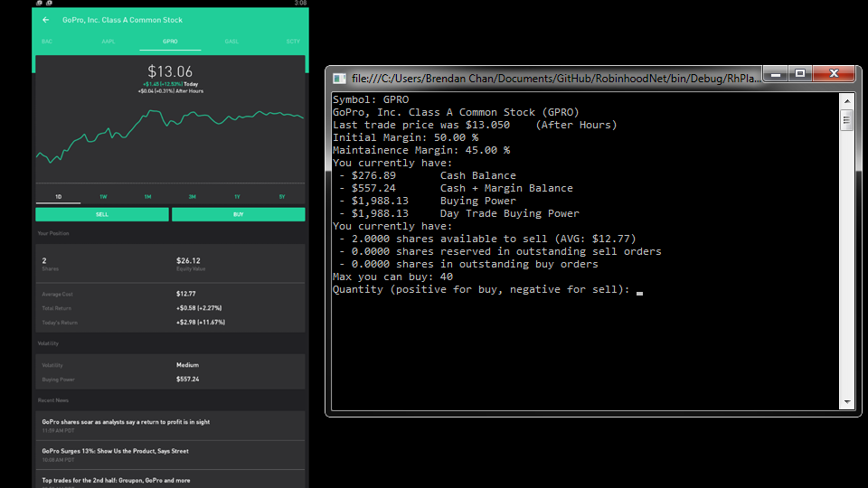Click the console title bar file path

click(556, 79)
